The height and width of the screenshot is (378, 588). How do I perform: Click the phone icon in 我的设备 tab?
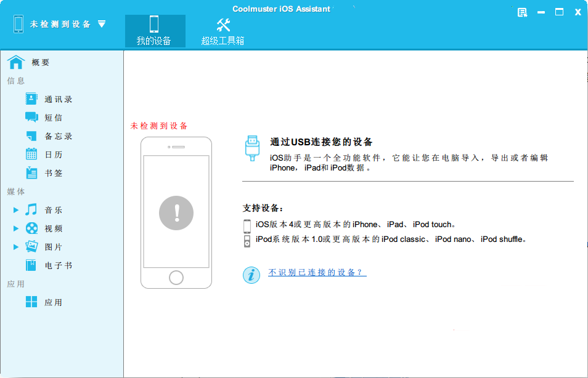coord(153,24)
